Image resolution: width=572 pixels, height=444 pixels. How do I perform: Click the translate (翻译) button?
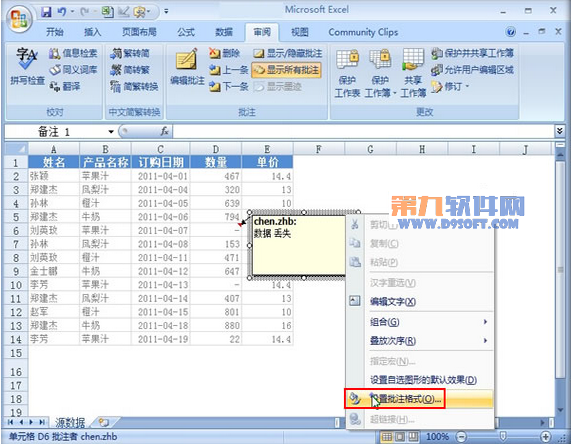[x=64, y=86]
